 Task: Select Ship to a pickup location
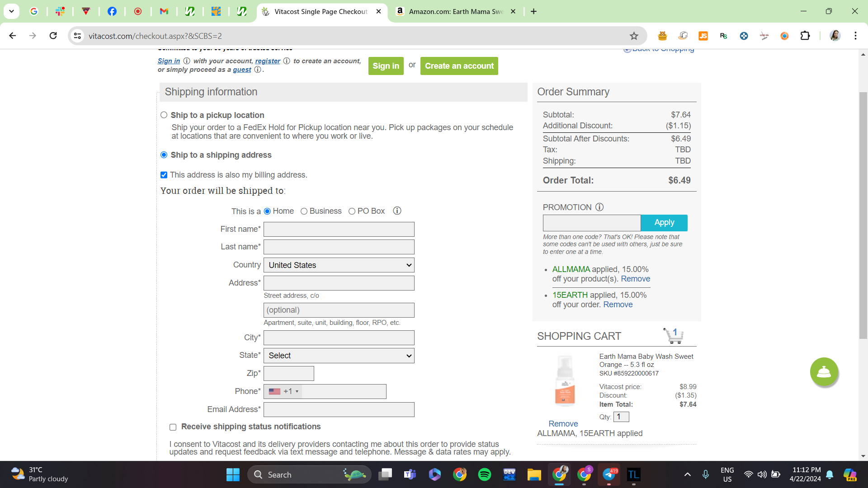coord(164,115)
